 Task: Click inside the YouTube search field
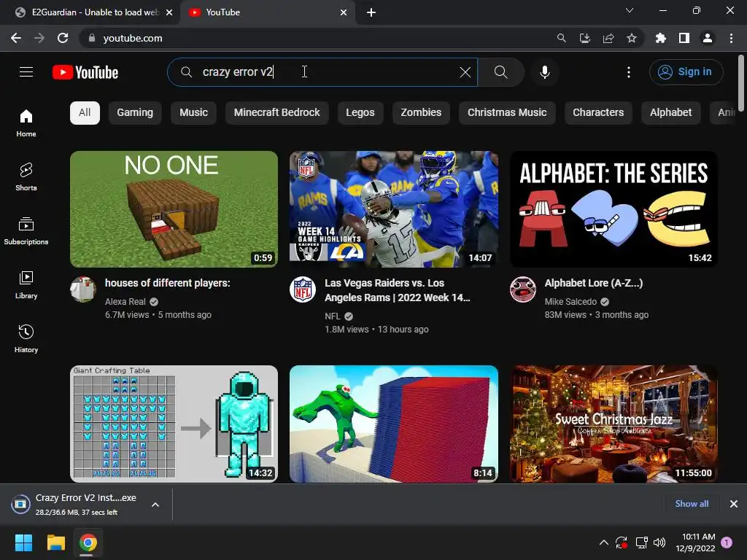322,72
